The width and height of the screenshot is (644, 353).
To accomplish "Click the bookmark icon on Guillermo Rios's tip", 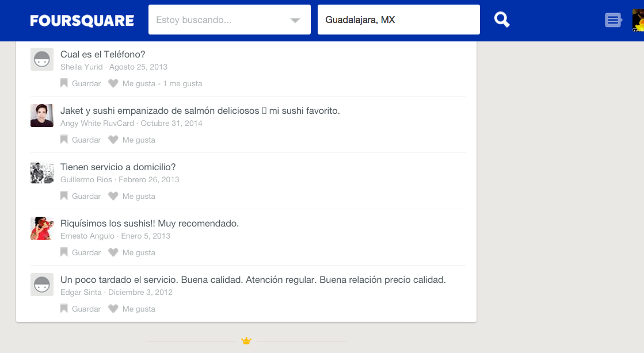I will [64, 196].
